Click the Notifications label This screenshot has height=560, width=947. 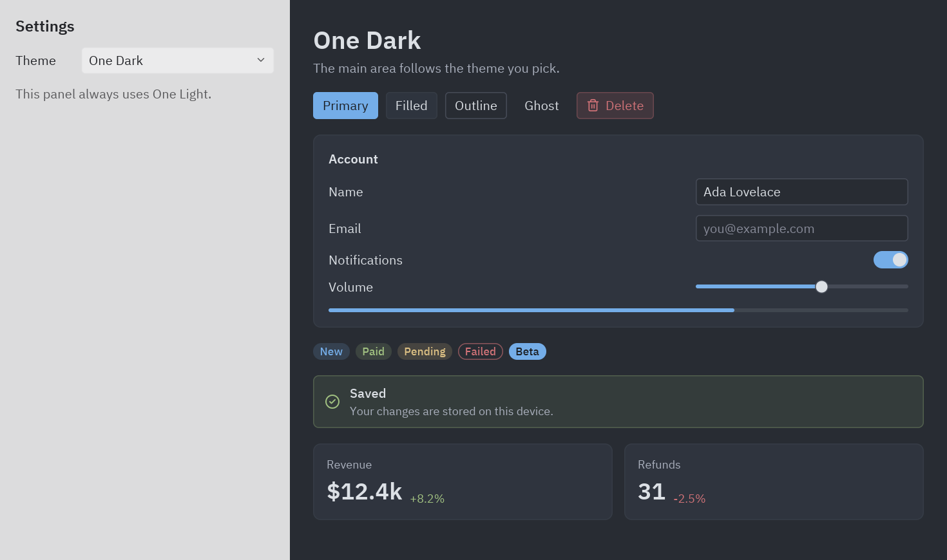point(365,260)
